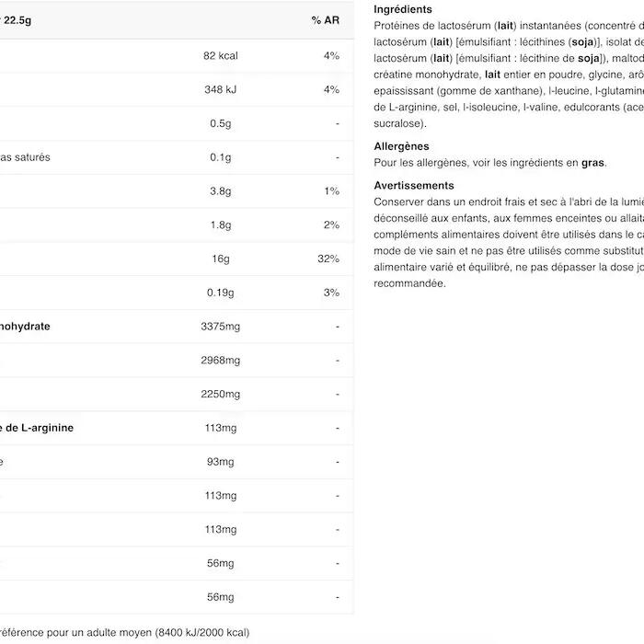Click the 16g value in the table
Image resolution: width=644 pixels, height=644 pixels.
click(x=221, y=259)
